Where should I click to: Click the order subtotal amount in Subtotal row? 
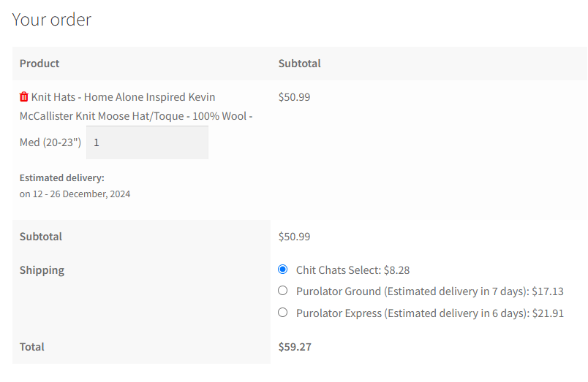click(x=294, y=237)
